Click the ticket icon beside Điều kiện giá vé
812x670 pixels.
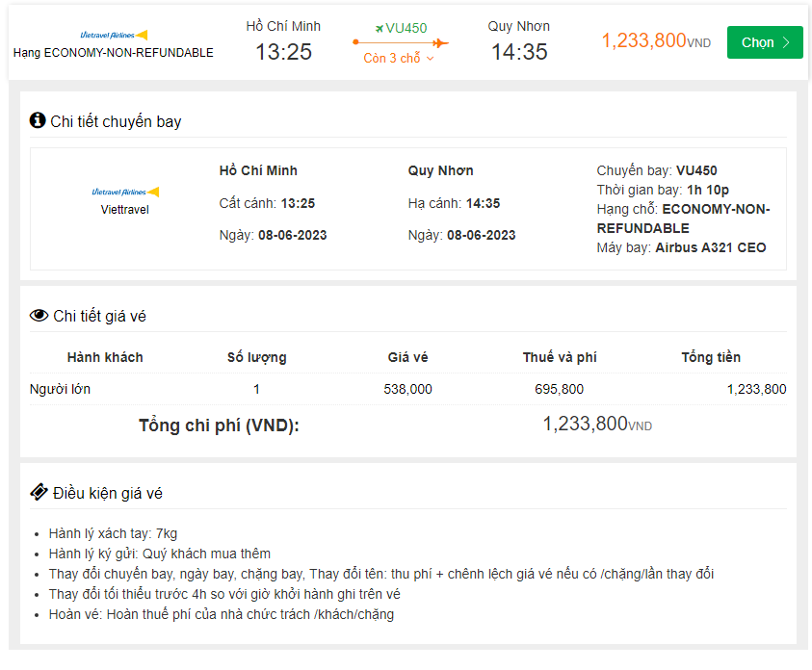click(x=39, y=493)
